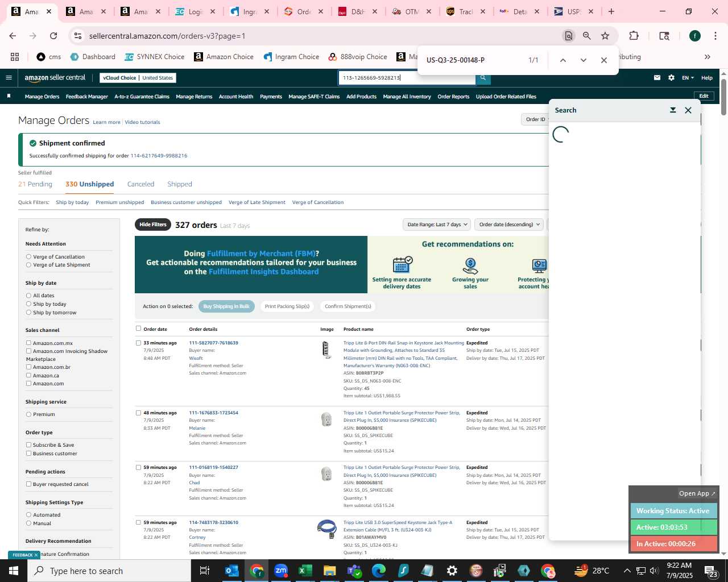
Task: Show more bookmarks chevron
Action: 708,57
